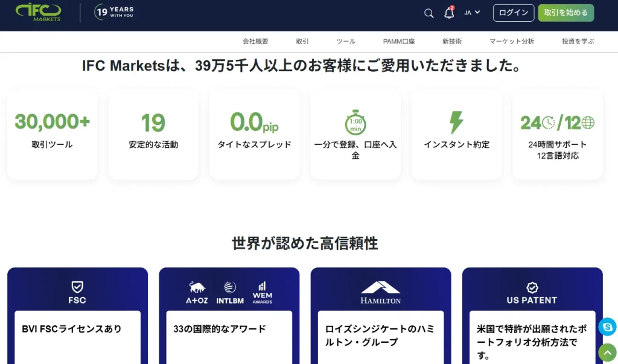
Task: Select the ロイズシンジケートのハミルトン・グループ card text
Action: pyautogui.click(x=380, y=336)
